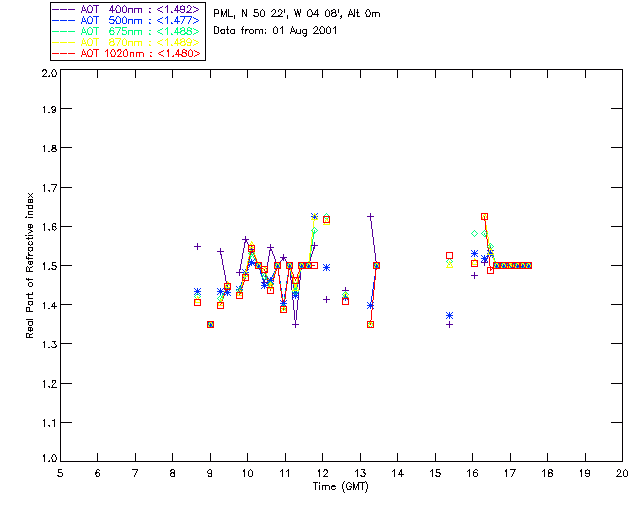Viewport: 640px width, 512px height.
Task: Click the blue dashed line sample for 500nm
Action: (64, 20)
